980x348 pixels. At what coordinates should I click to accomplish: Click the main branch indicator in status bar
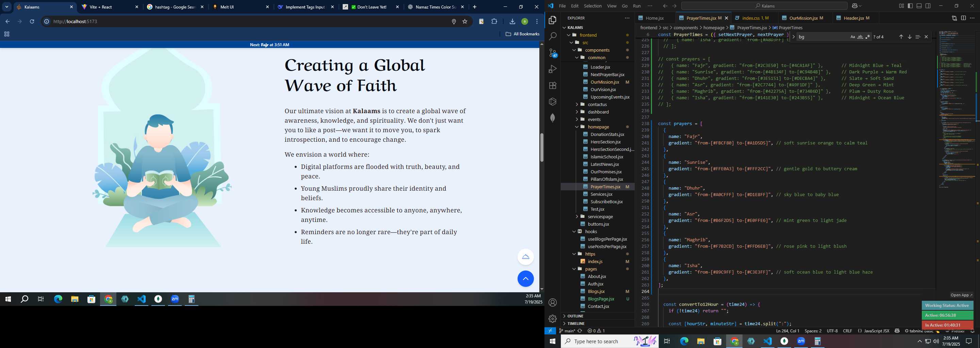point(567,331)
